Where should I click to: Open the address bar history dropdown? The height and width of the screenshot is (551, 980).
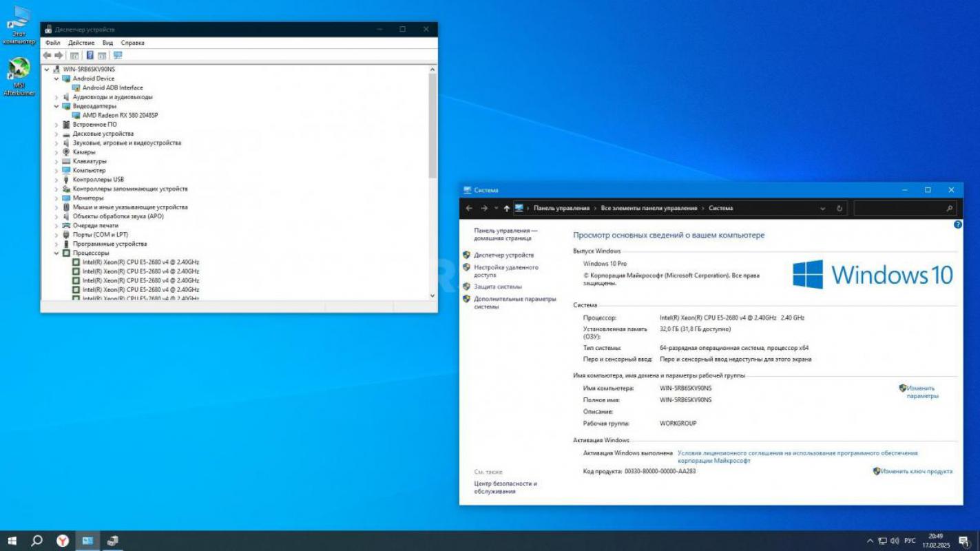(x=822, y=208)
